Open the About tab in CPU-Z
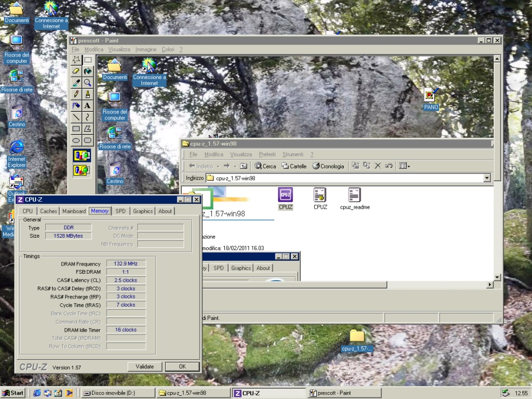 point(165,211)
